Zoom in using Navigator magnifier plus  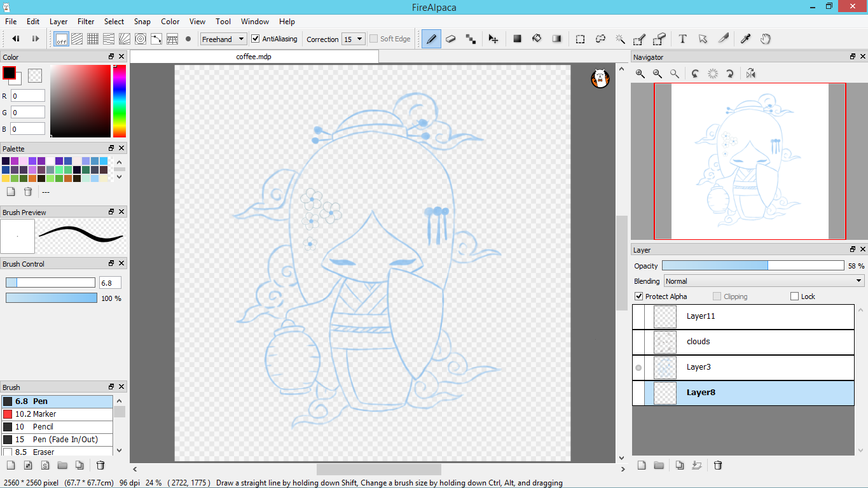640,74
